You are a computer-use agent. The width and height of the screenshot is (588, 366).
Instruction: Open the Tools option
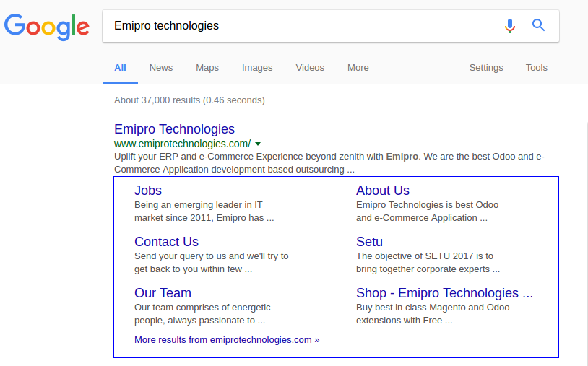coord(537,68)
